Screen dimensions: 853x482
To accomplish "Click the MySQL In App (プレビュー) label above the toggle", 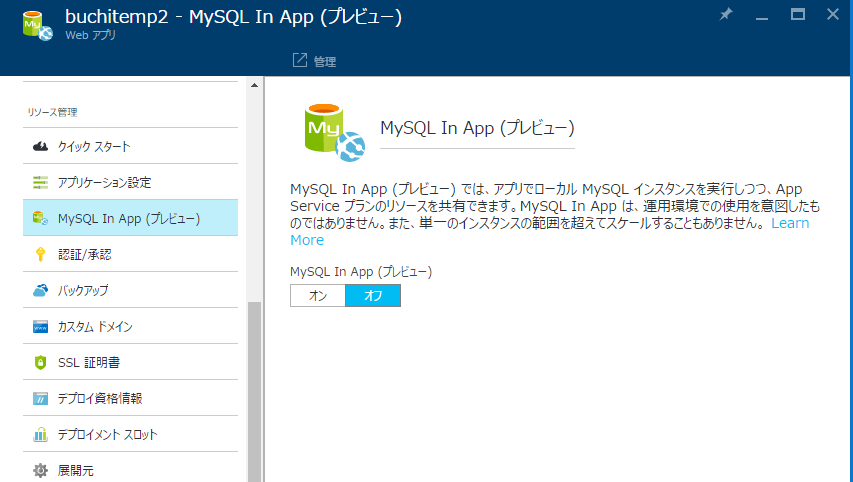I will click(361, 271).
